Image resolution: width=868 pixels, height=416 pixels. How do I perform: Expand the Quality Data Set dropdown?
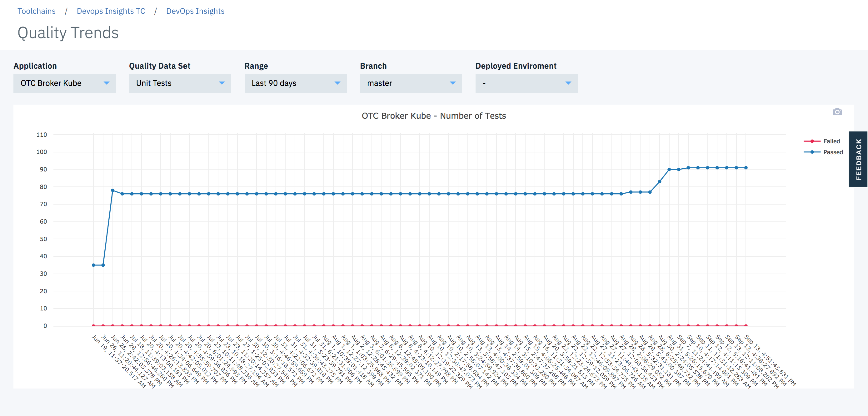pyautogui.click(x=180, y=83)
